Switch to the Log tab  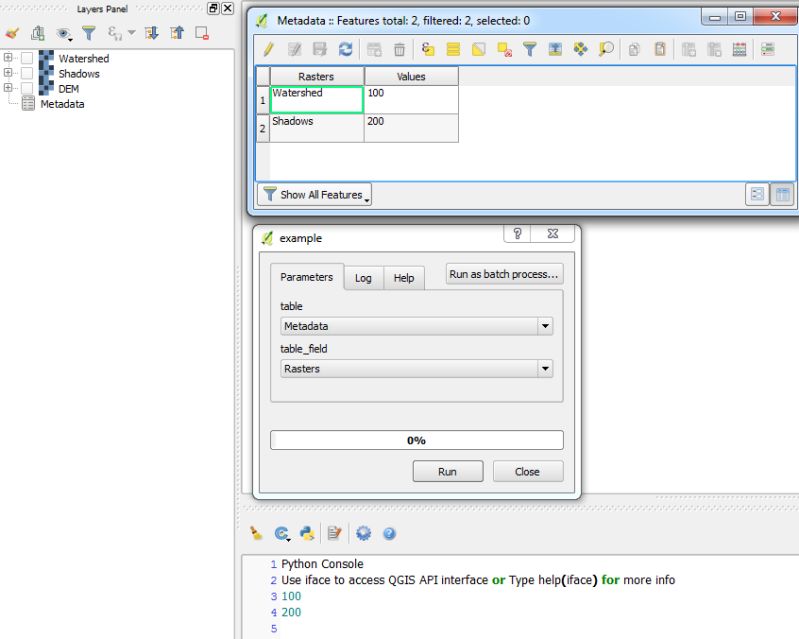click(x=363, y=278)
